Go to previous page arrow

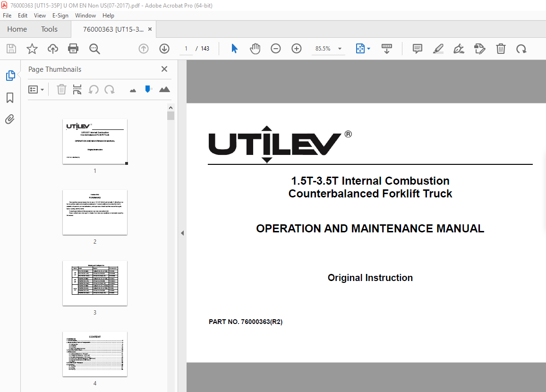[144, 49]
